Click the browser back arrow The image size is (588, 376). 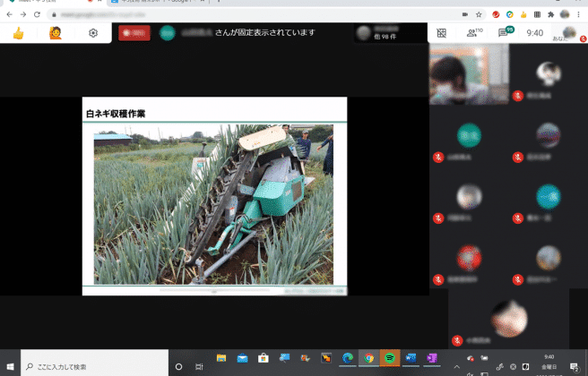(x=10, y=15)
